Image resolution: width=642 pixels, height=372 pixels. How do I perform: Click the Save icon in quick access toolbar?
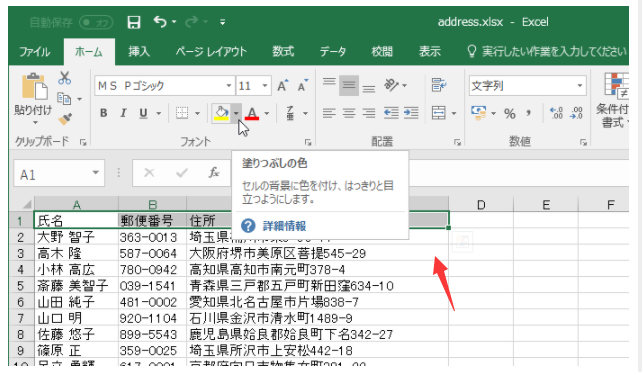pyautogui.click(x=134, y=22)
